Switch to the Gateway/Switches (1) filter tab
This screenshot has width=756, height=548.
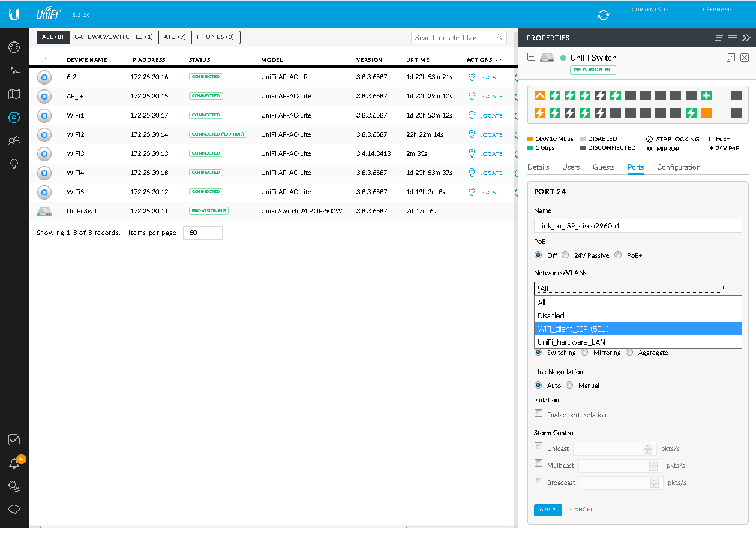coord(113,37)
